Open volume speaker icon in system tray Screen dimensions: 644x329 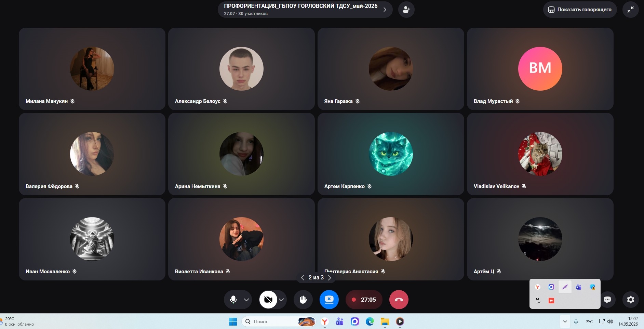[610, 321]
